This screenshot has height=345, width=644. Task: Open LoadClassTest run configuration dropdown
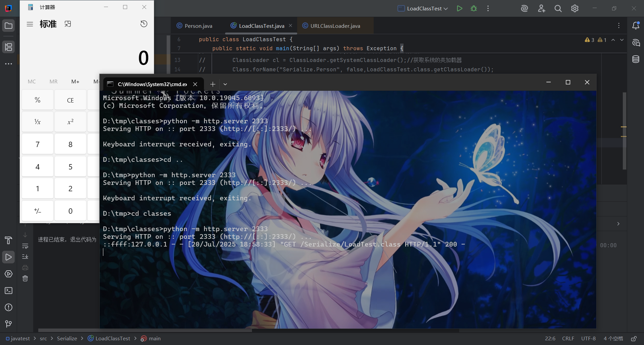click(x=423, y=8)
